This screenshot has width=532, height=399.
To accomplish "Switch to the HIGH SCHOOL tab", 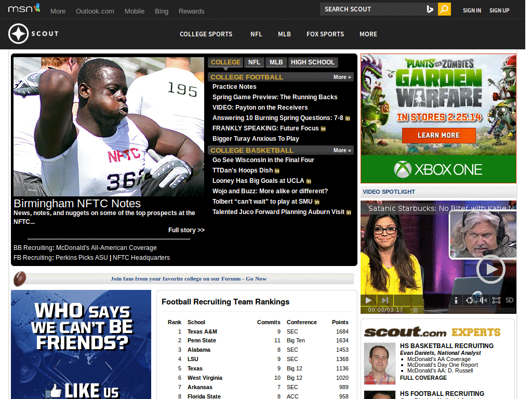I will 312,62.
